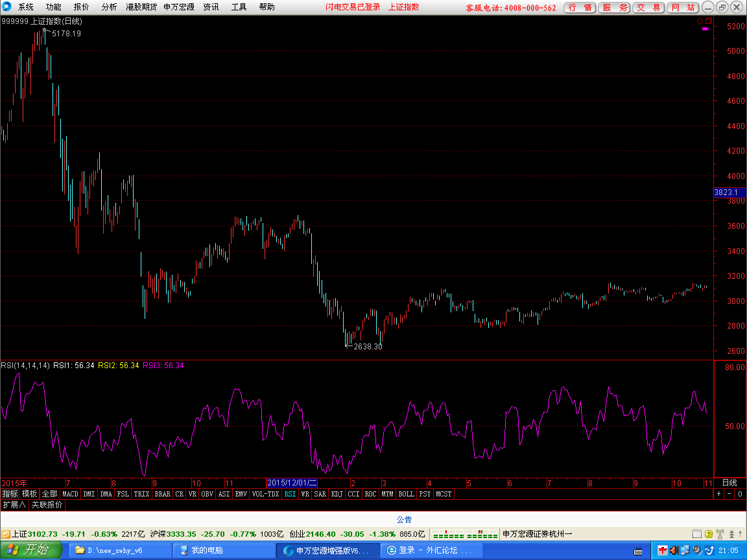Click the Windows 开始 start button
The width and height of the screenshot is (747, 560).
pyautogui.click(x=30, y=550)
